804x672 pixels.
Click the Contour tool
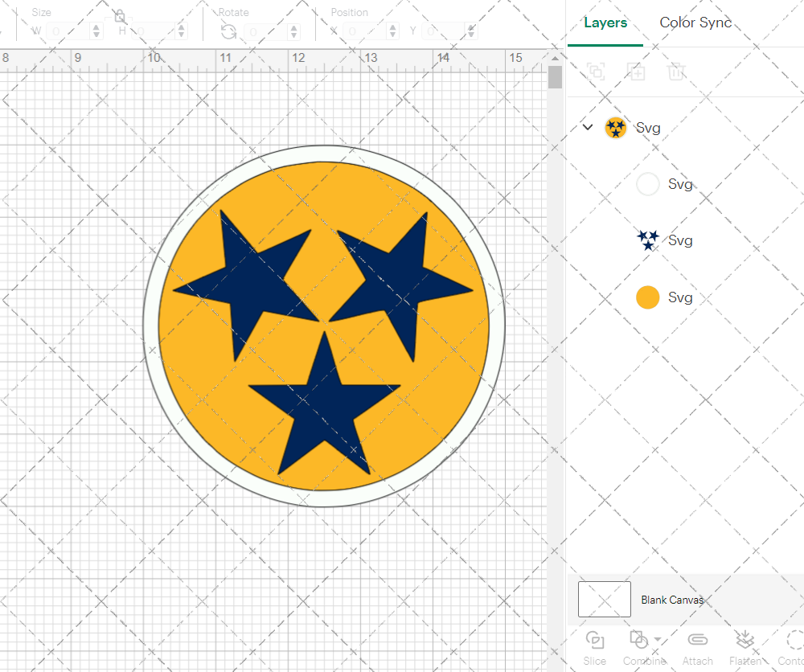click(x=792, y=648)
